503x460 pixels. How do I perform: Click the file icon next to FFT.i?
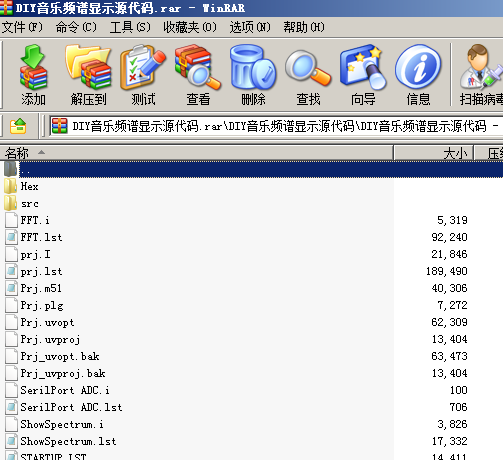[x=11, y=220]
